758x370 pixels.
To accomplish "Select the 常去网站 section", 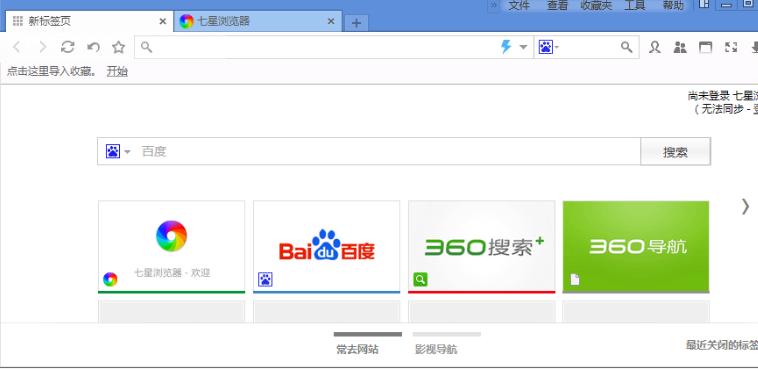I will coord(357,349).
